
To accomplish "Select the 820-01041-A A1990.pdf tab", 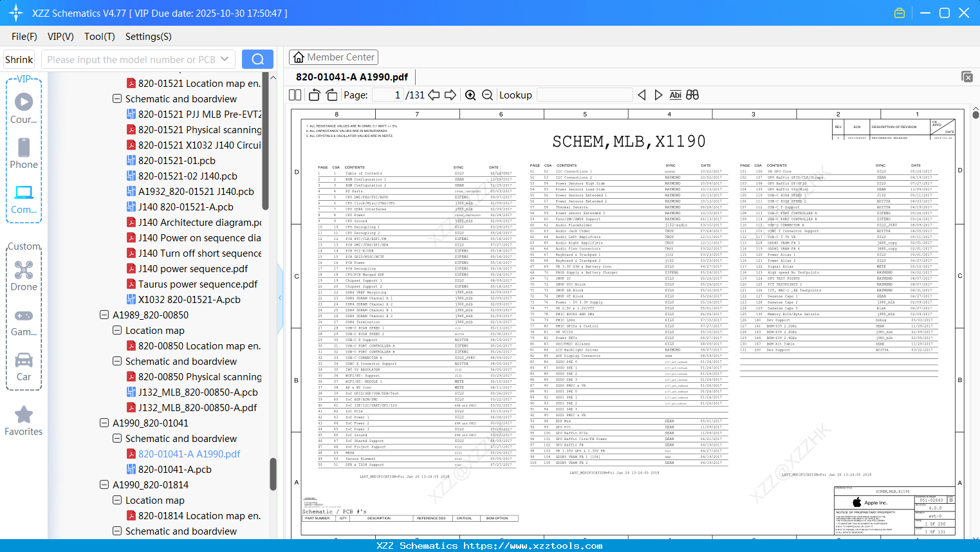I will click(x=352, y=77).
